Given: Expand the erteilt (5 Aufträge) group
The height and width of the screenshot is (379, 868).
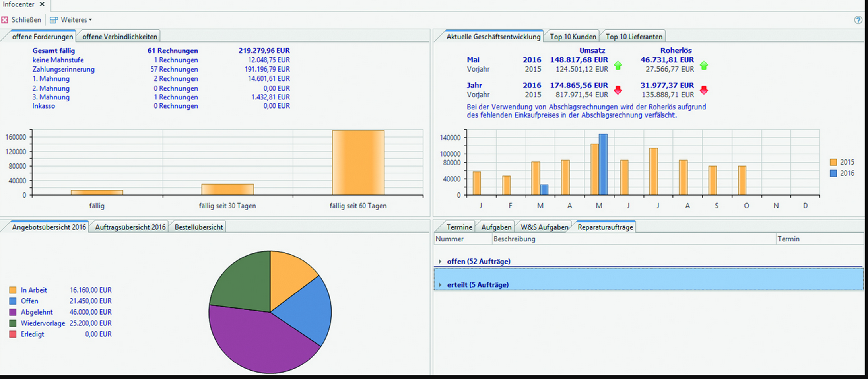Looking at the screenshot, I should click(x=440, y=285).
